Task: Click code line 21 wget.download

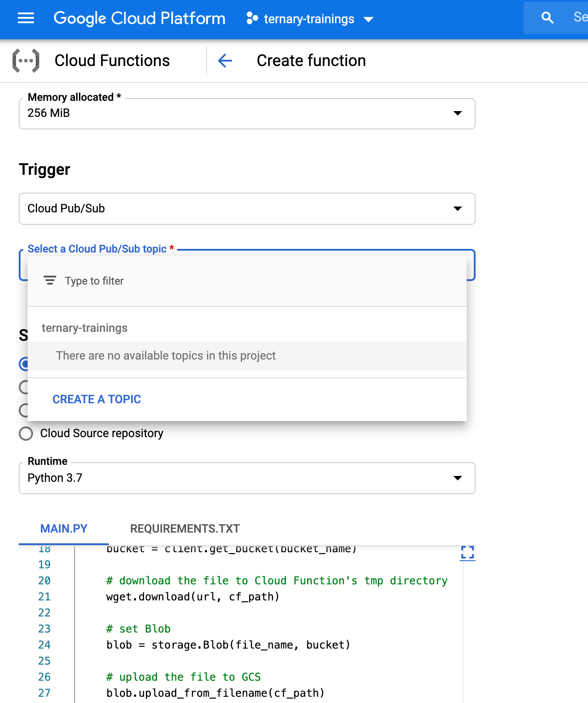Action: click(193, 597)
